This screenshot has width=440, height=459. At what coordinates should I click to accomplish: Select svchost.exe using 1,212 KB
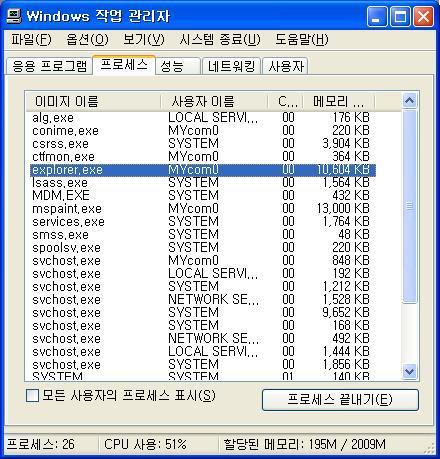click(x=203, y=287)
